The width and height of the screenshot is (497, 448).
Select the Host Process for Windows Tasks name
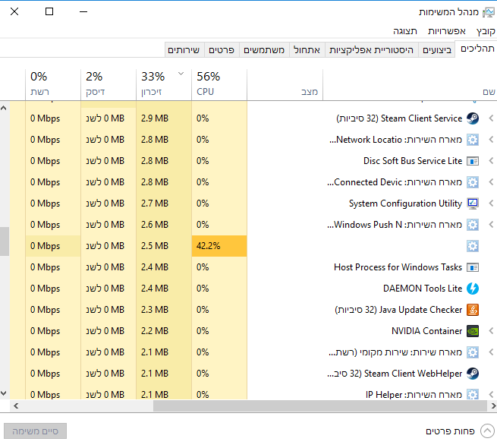pyautogui.click(x=398, y=267)
